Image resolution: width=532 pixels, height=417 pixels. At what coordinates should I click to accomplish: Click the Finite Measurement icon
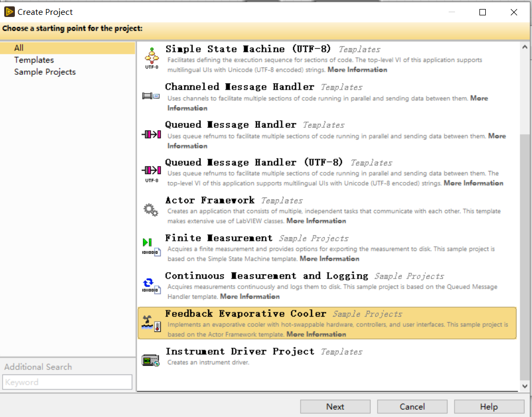click(x=151, y=247)
